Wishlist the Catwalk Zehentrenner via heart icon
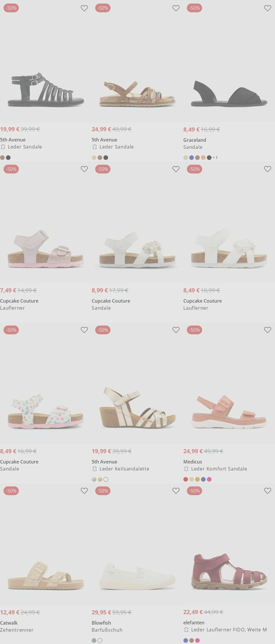This screenshot has height=644, width=275. click(84, 491)
